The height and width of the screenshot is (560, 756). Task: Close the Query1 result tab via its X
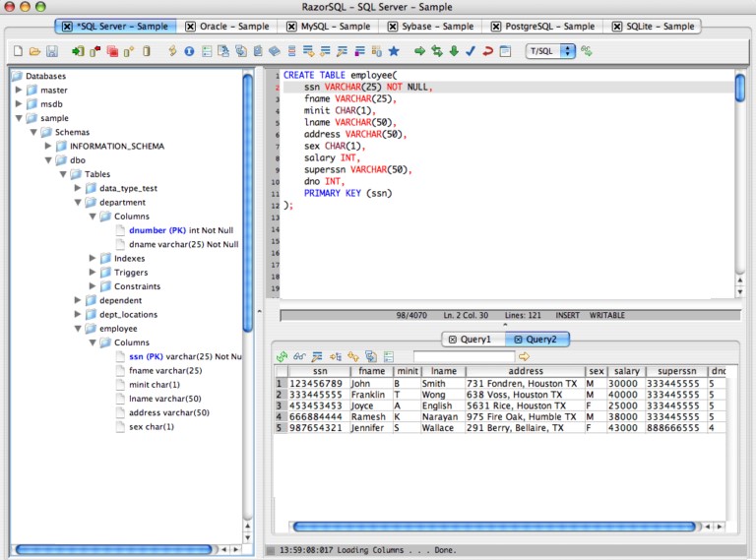[452, 340]
